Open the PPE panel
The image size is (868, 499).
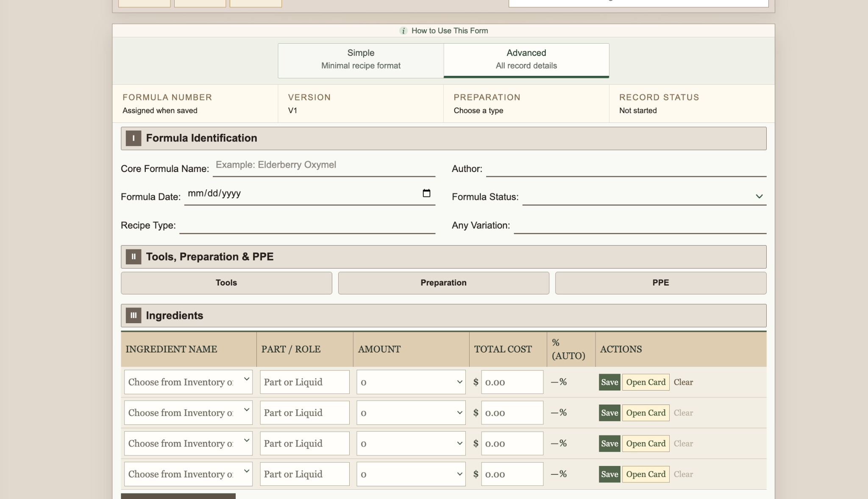(x=661, y=283)
